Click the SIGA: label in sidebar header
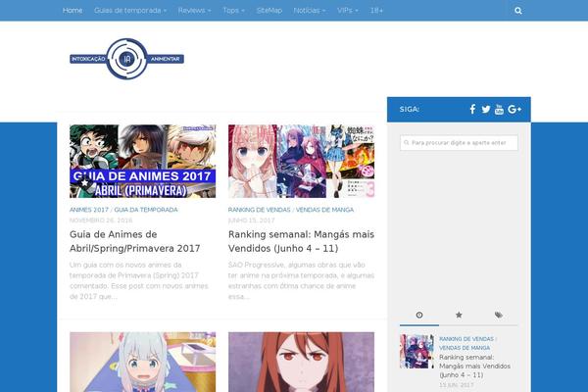Viewport: 588px width, 392px height. click(x=409, y=109)
